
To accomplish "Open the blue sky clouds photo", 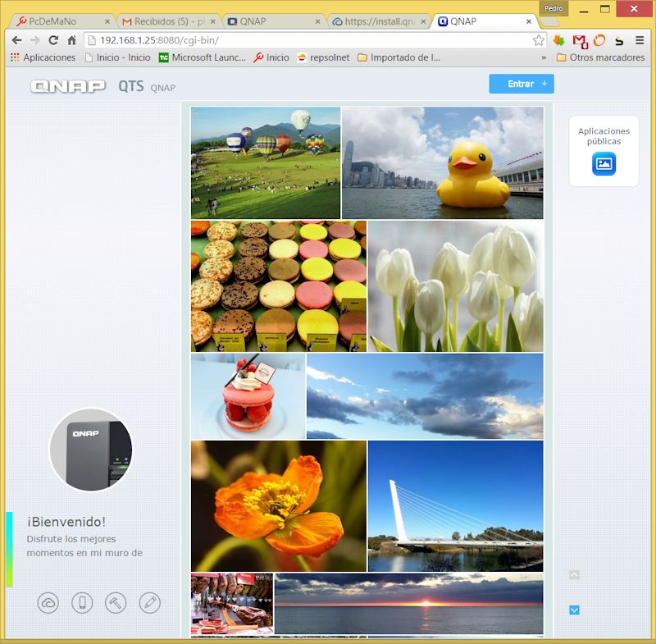I will tap(425, 396).
